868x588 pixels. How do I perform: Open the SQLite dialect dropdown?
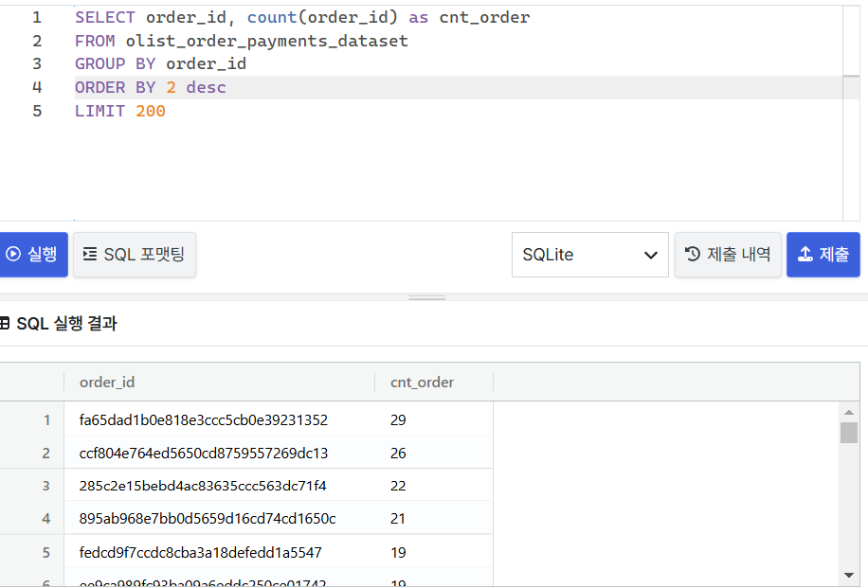point(589,254)
